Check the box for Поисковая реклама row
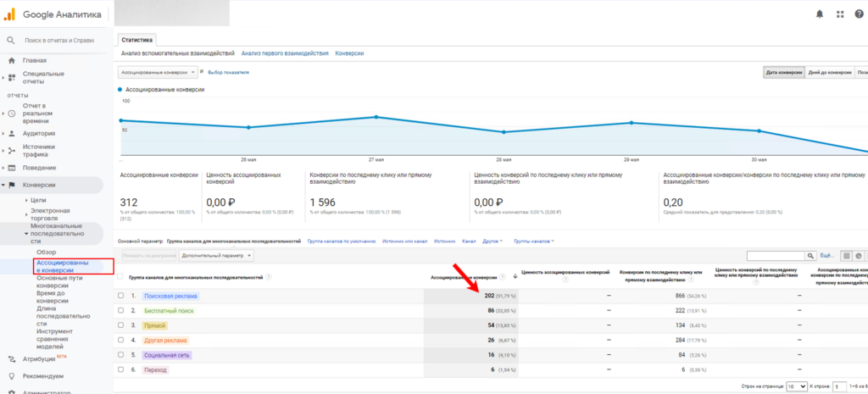The image size is (868, 394). click(x=121, y=296)
